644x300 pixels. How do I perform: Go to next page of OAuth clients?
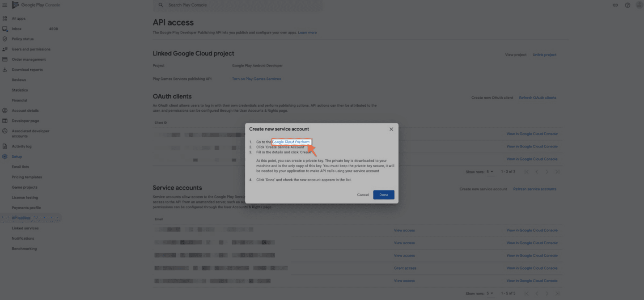coord(547,172)
